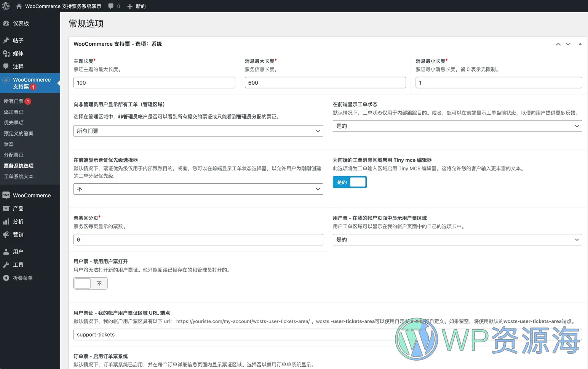Image resolution: width=588 pixels, height=369 pixels.
Task: Toggle the Tiny mce 编辑器 switch
Action: [x=350, y=182]
